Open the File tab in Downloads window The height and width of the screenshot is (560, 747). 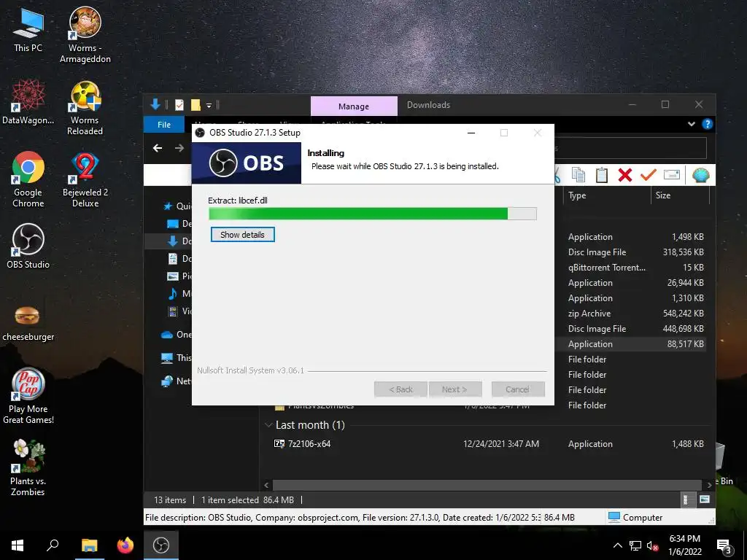(164, 124)
